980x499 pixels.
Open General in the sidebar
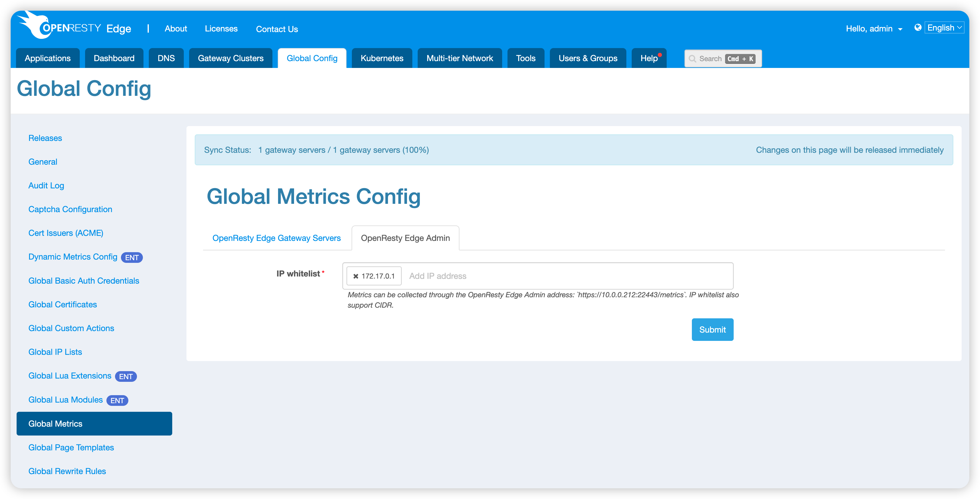tap(43, 162)
